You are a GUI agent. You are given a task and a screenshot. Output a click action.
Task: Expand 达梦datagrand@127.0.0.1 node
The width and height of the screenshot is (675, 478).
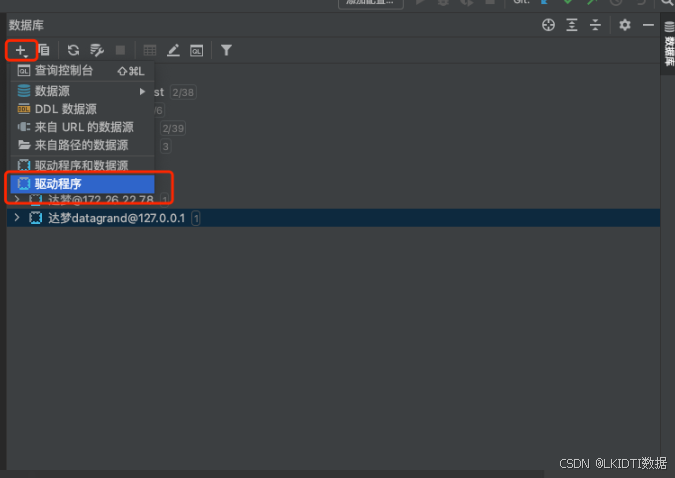[x=17, y=217]
